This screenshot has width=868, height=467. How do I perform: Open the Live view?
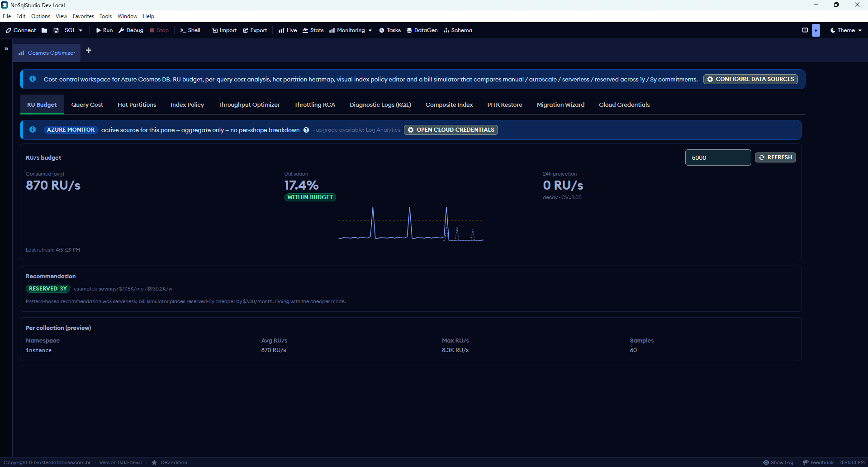pos(288,30)
